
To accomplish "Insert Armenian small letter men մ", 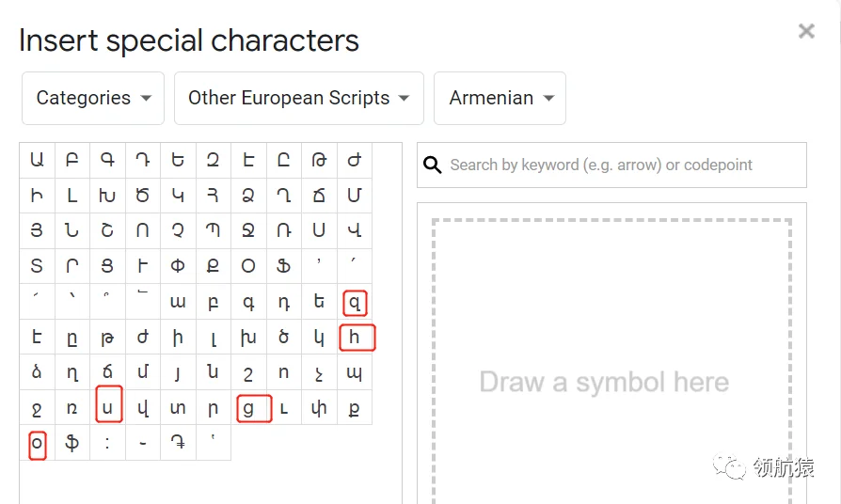I will point(143,372).
